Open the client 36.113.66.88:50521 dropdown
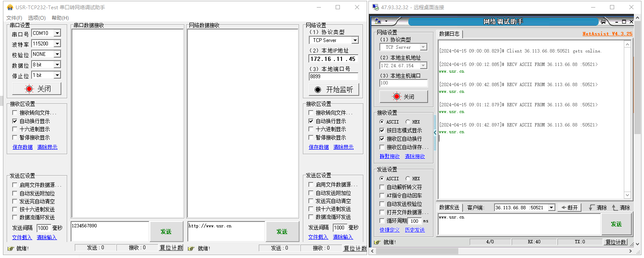This screenshot has height=258, width=644. click(x=552, y=208)
